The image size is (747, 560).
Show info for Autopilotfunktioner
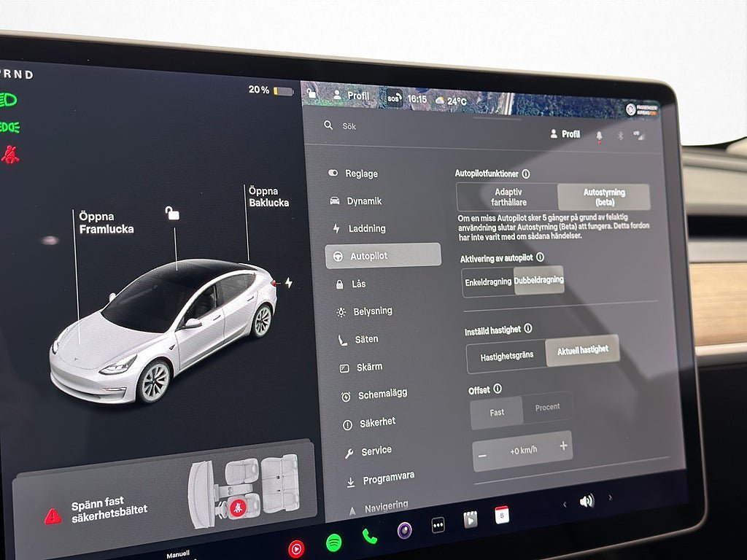click(x=526, y=174)
